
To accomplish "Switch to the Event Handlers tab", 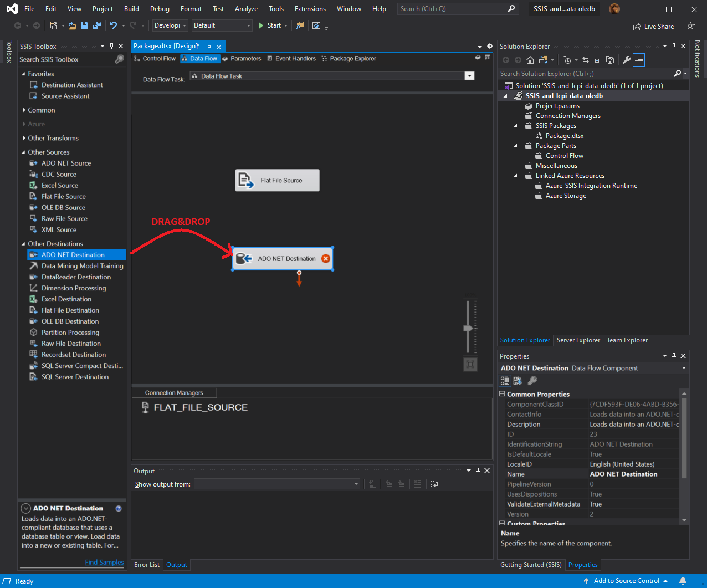I will point(291,59).
